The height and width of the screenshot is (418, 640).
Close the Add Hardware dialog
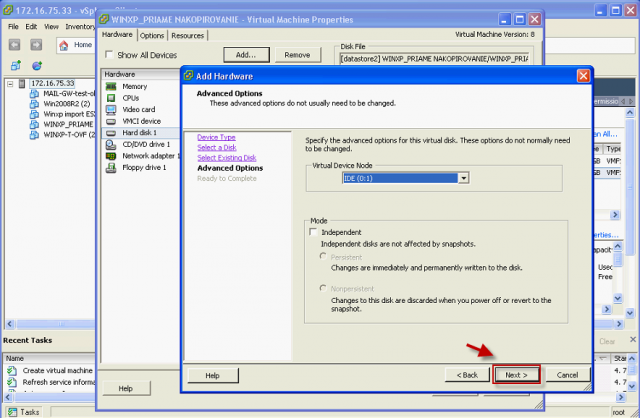583,76
